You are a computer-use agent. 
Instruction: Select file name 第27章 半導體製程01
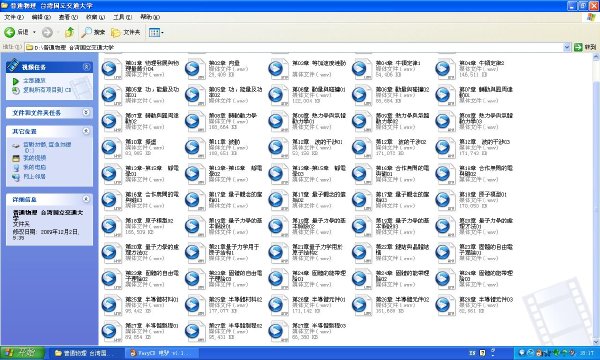152,326
